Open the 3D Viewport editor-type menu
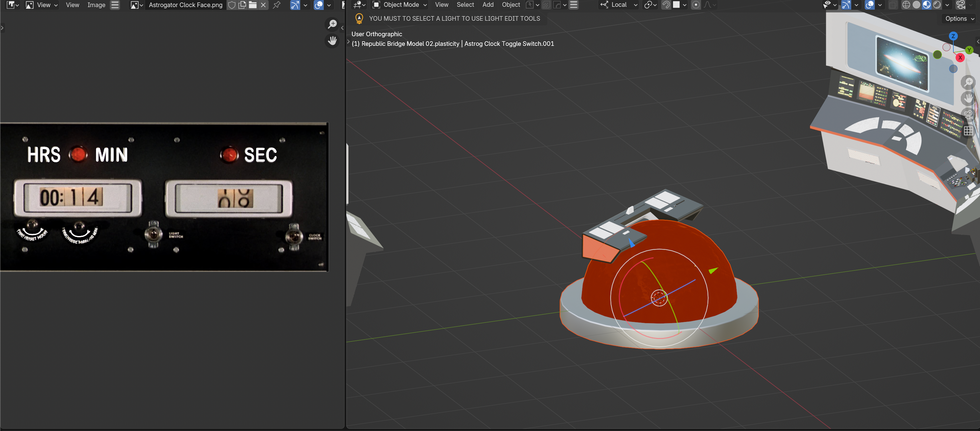The image size is (980, 431). click(359, 5)
